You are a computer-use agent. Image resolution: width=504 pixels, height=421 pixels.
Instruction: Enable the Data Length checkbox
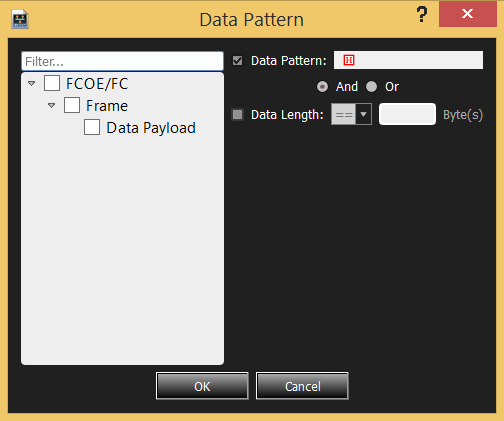[x=237, y=115]
